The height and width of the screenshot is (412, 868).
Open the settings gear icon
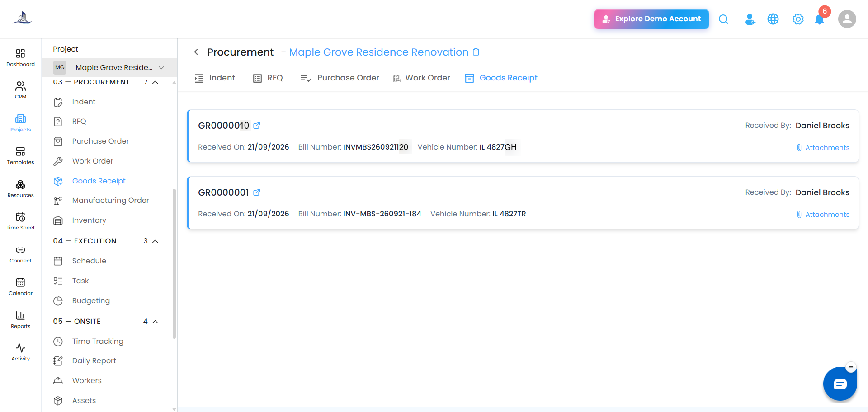(x=798, y=19)
